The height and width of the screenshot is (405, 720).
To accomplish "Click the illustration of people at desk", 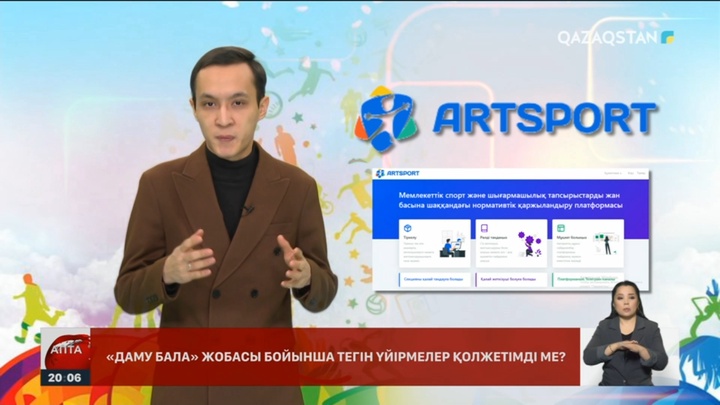I will click(453, 244).
